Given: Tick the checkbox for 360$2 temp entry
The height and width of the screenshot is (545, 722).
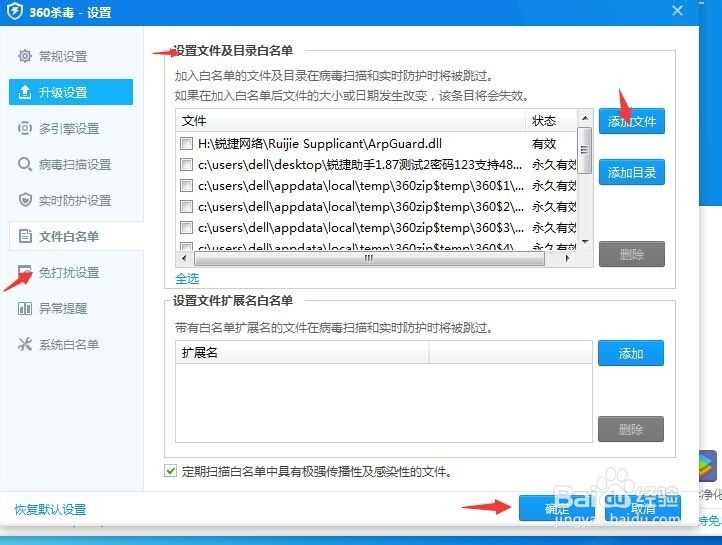Looking at the screenshot, I should coord(186,207).
